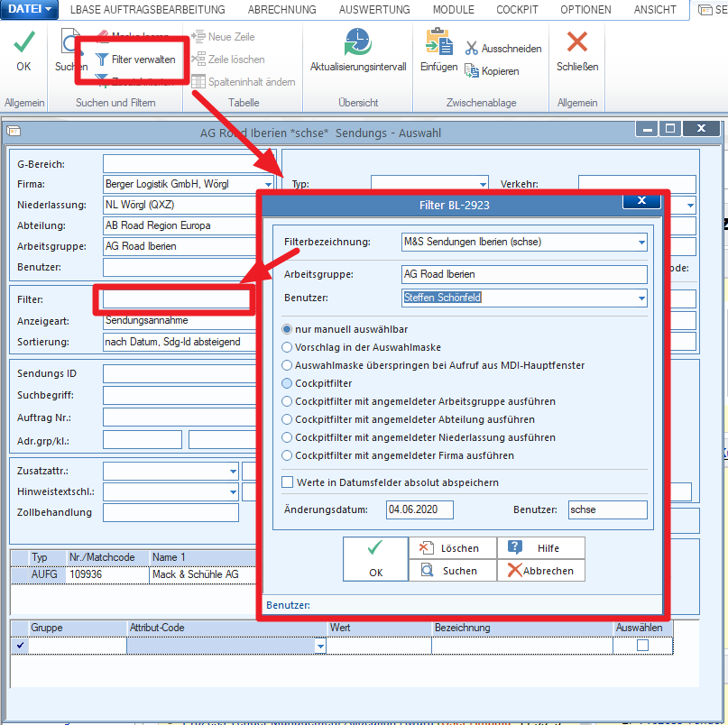Click the Abbrechen button

[x=541, y=571]
